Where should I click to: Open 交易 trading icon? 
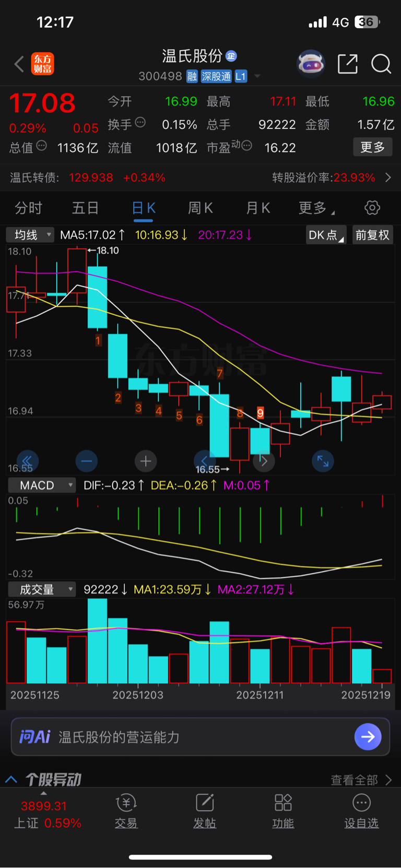click(126, 811)
